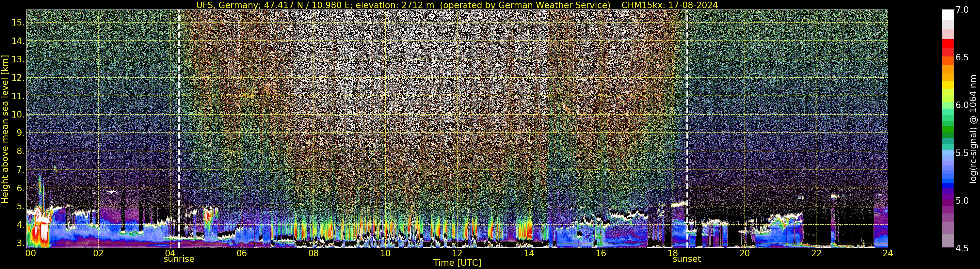Click the '04' time tick label
The image size is (980, 269).
click(170, 253)
